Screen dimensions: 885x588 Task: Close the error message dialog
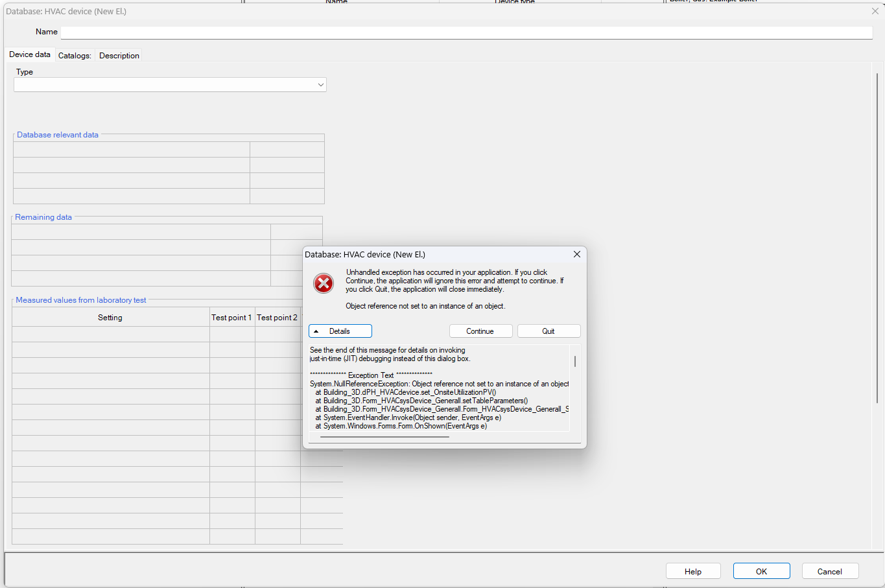(576, 254)
